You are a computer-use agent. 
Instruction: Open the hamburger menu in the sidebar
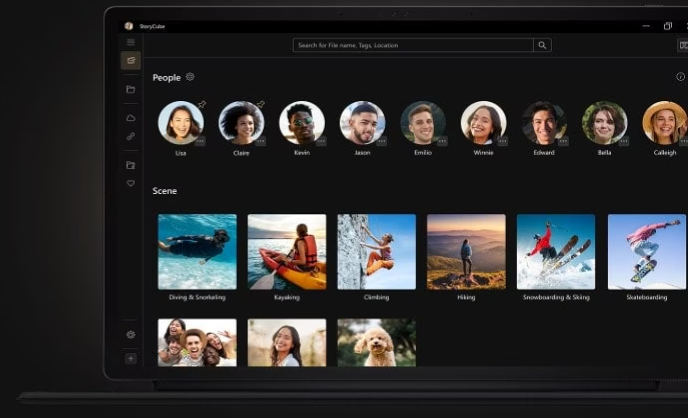coord(130,43)
